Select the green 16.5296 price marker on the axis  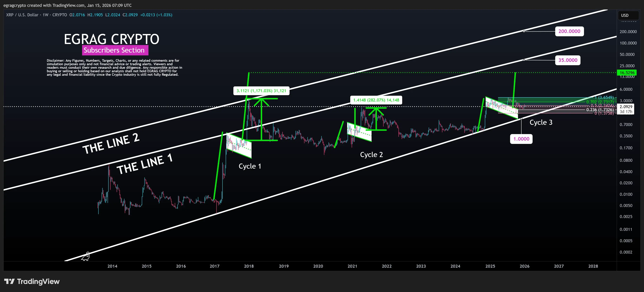(x=627, y=73)
